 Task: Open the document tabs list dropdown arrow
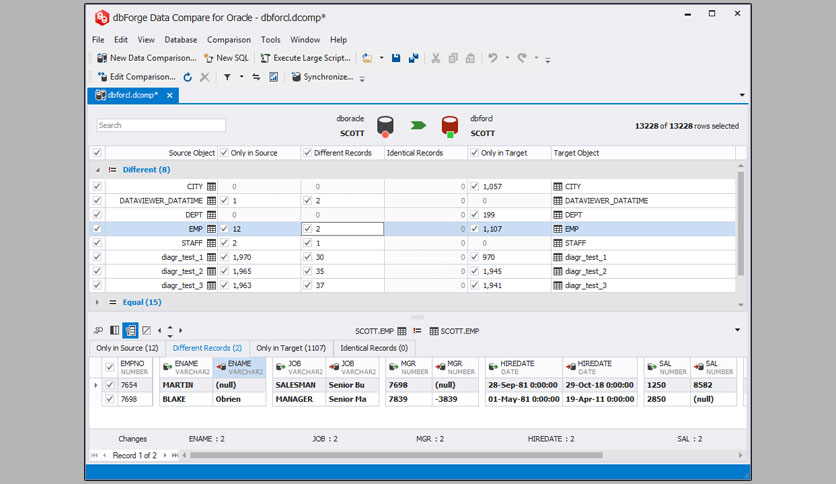[x=742, y=95]
